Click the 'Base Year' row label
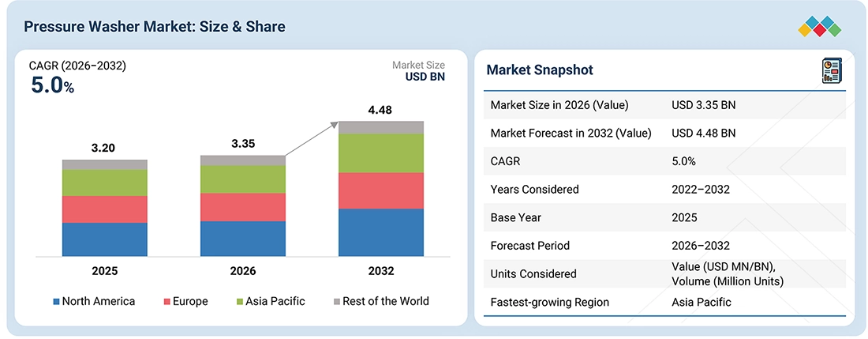 pos(517,217)
